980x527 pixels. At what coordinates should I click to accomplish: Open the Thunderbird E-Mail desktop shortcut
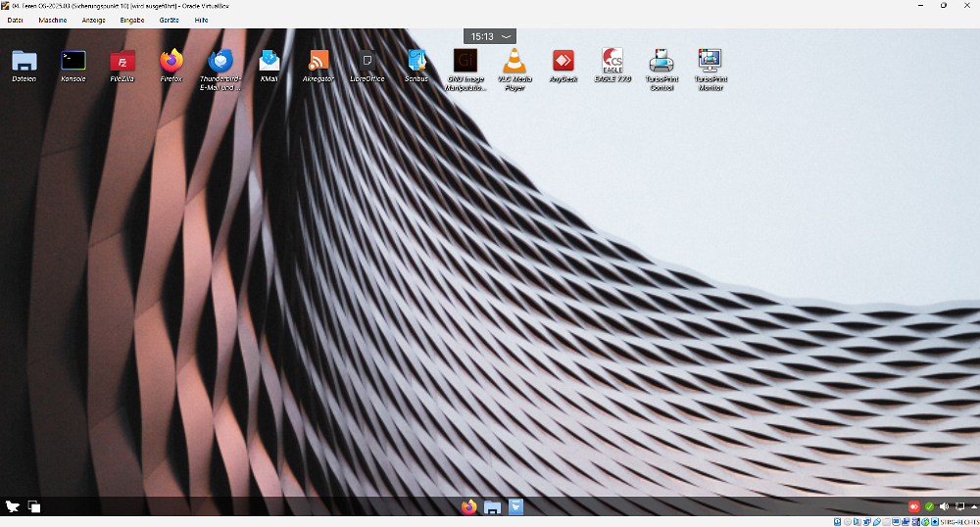pyautogui.click(x=220, y=62)
